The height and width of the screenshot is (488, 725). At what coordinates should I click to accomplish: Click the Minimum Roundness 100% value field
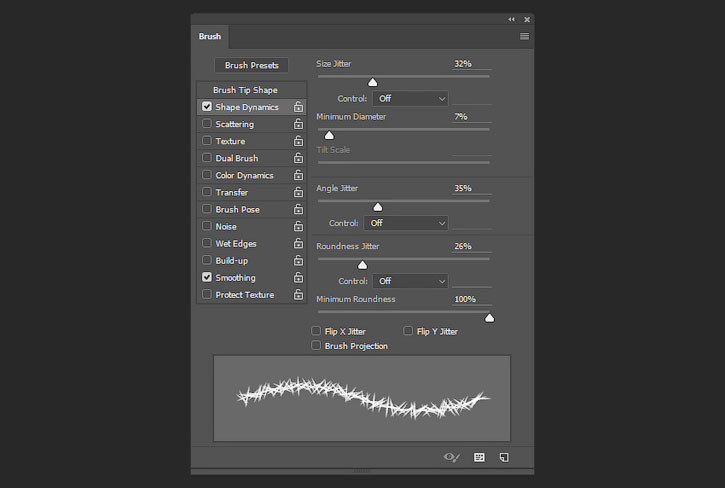click(x=471, y=299)
